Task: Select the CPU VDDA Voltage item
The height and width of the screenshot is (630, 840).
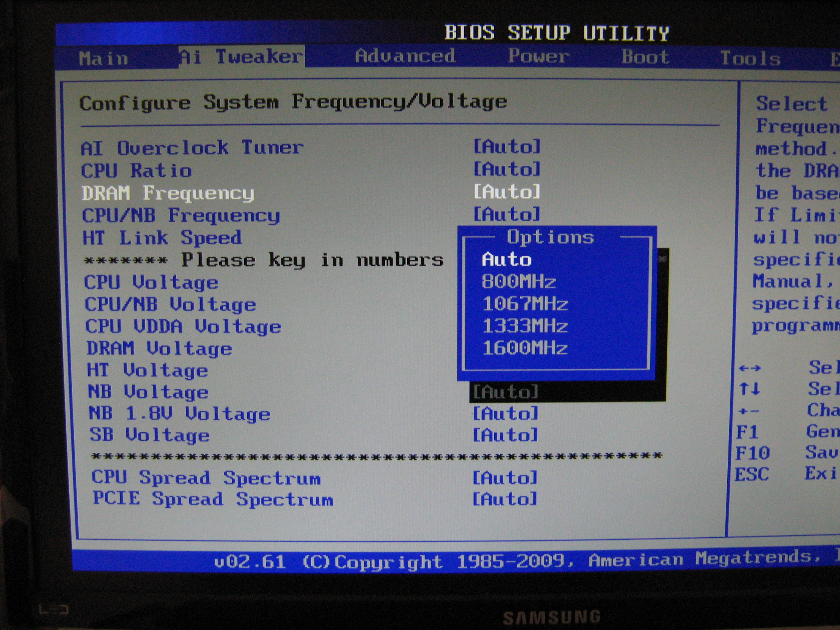Action: click(x=183, y=326)
